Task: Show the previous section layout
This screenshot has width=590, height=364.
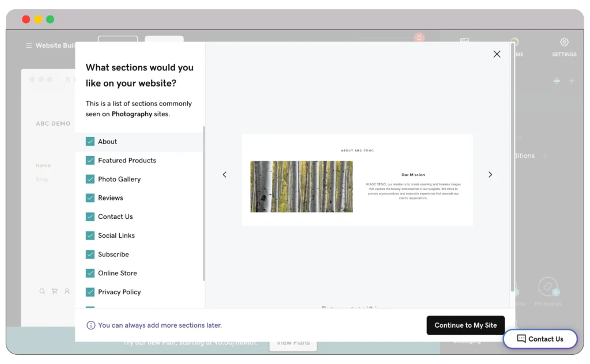Action: [224, 174]
